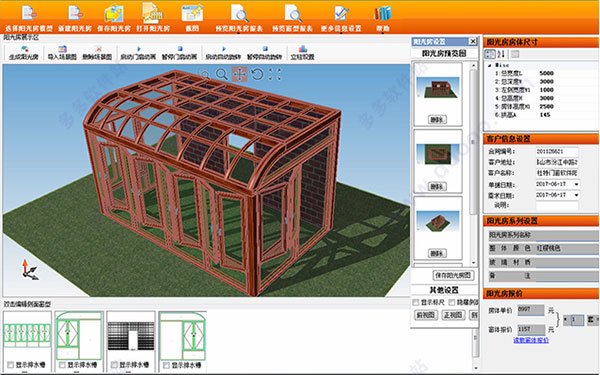Click the fullscreen expand icon in the viewport
600x375 pixels.
point(274,74)
